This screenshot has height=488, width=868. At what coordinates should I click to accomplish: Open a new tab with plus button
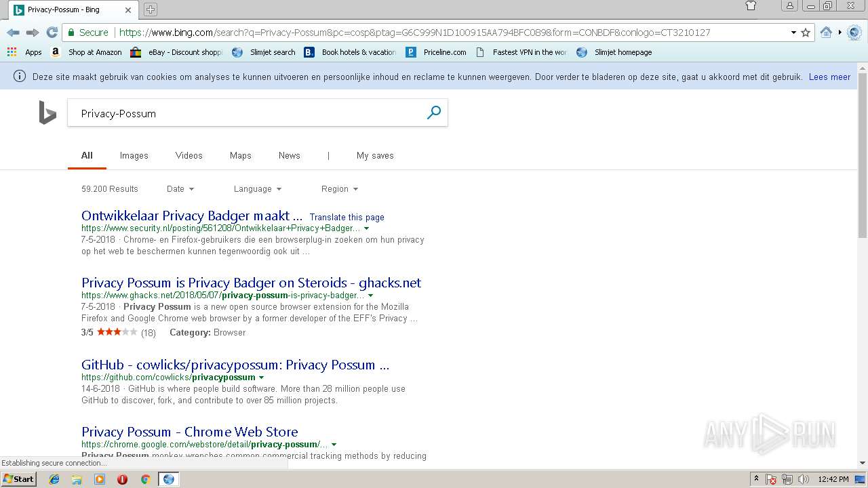[x=151, y=9]
